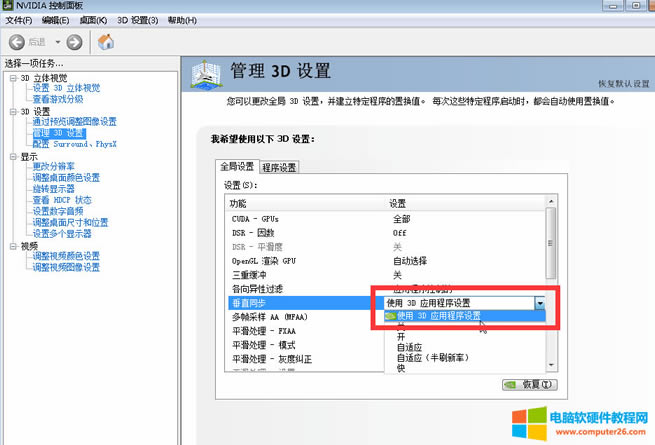Collapse the 3D 立体视觉 tree node

point(13,78)
